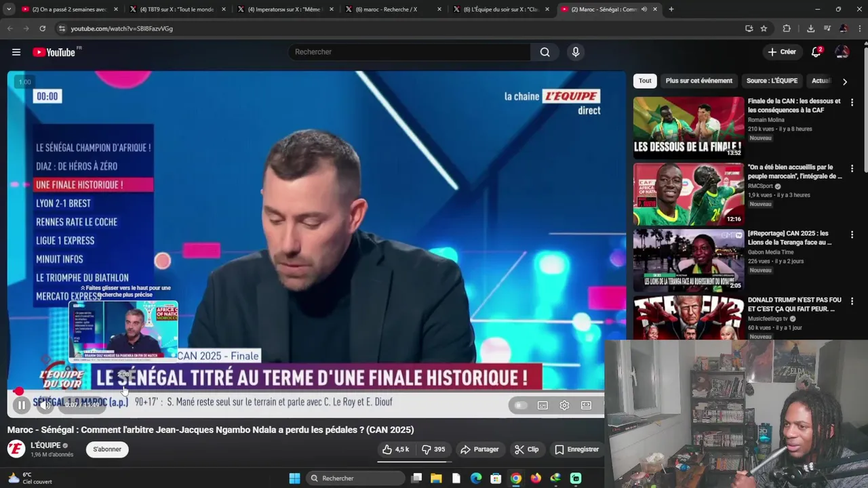868x488 pixels.
Task: Open Chrome downloads
Action: point(810,28)
